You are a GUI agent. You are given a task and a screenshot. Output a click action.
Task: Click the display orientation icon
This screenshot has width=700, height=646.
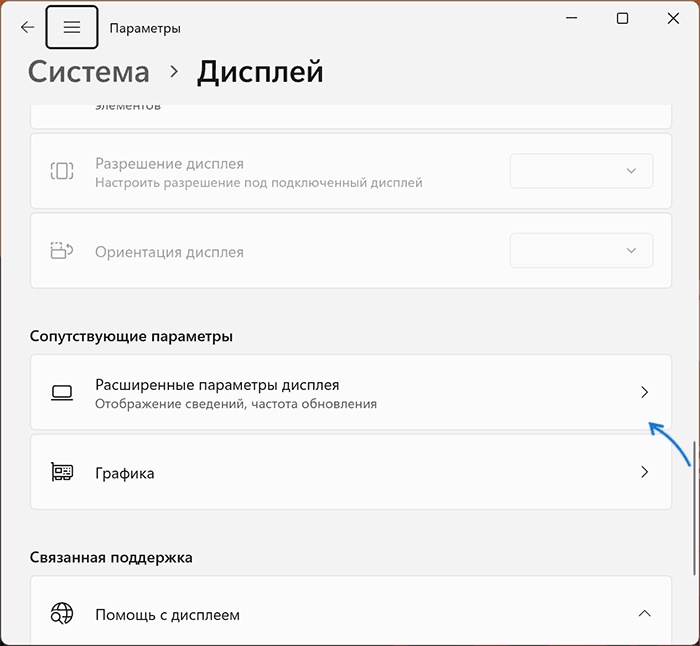pos(62,251)
